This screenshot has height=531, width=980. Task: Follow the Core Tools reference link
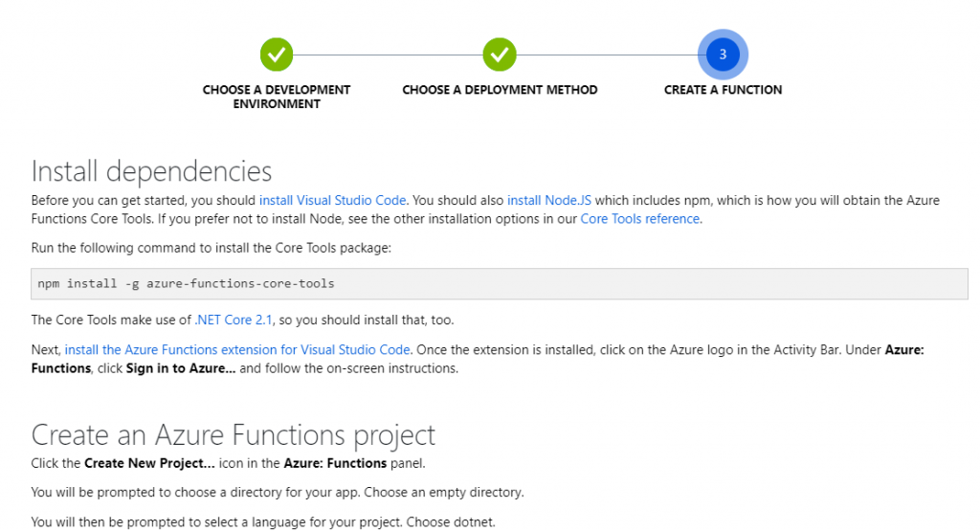[x=640, y=219]
